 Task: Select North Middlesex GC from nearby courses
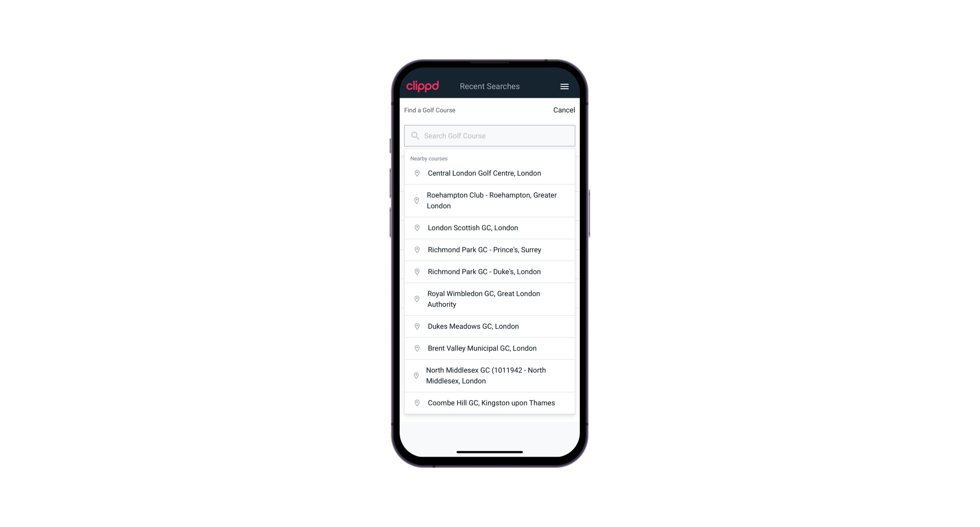pyautogui.click(x=489, y=375)
